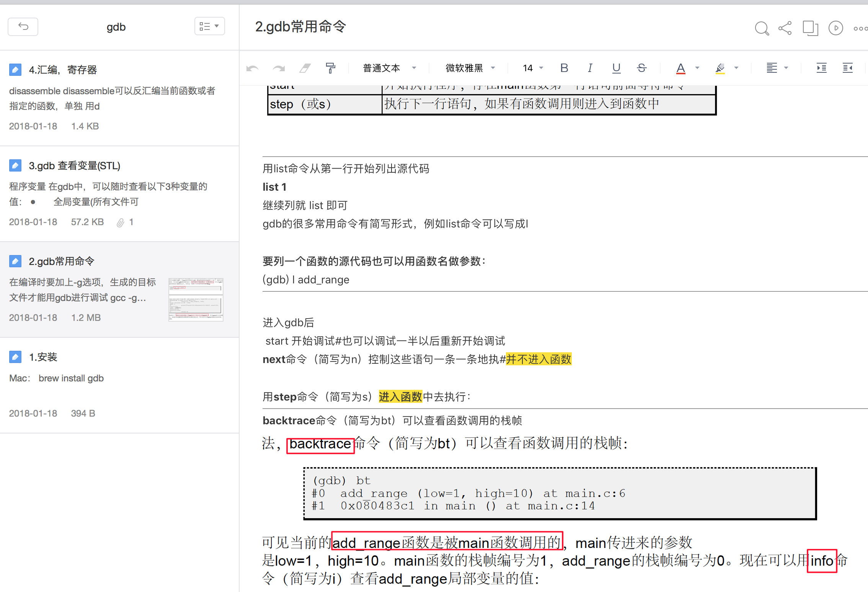Viewport: 868px width, 592px height.
Task: Click the 2.gdb常用命令 note thumbnail
Action: 196,300
